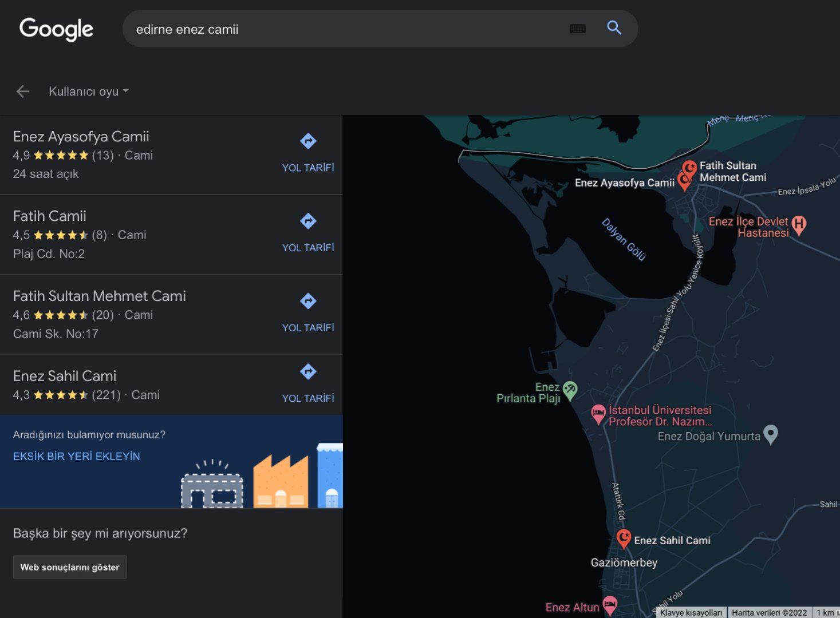Open the on-screen keyboard icon in search bar

(x=577, y=29)
